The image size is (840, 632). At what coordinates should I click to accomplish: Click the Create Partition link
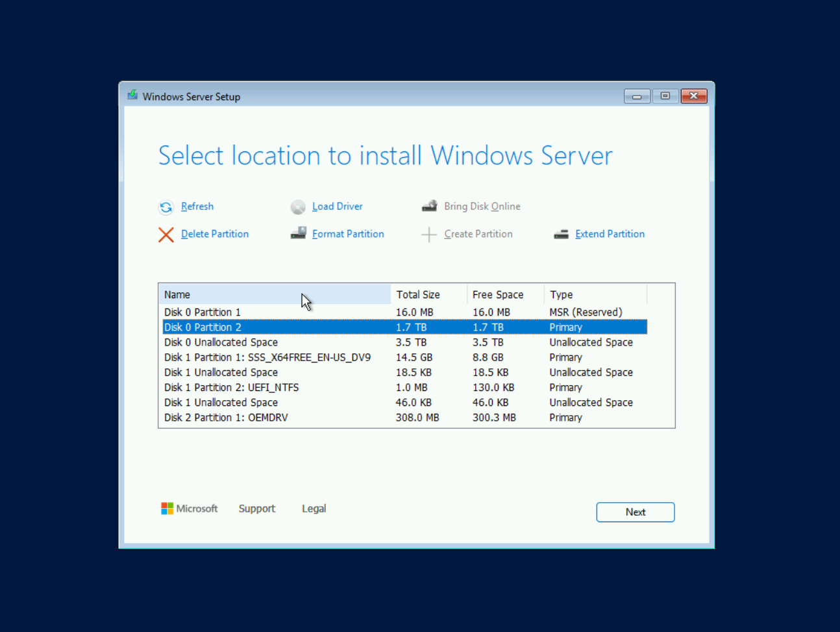(x=478, y=234)
